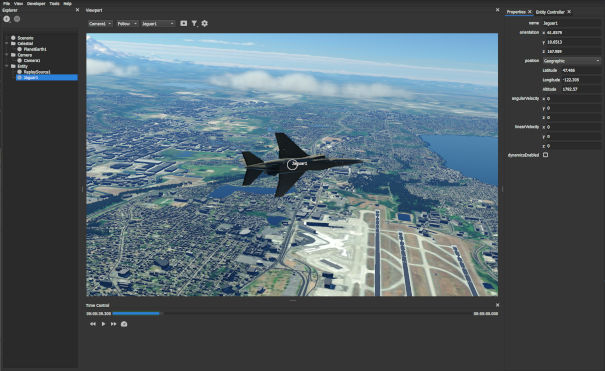Screen dimensions: 605x371
Task: Start playback with the play button
Action: click(103, 324)
